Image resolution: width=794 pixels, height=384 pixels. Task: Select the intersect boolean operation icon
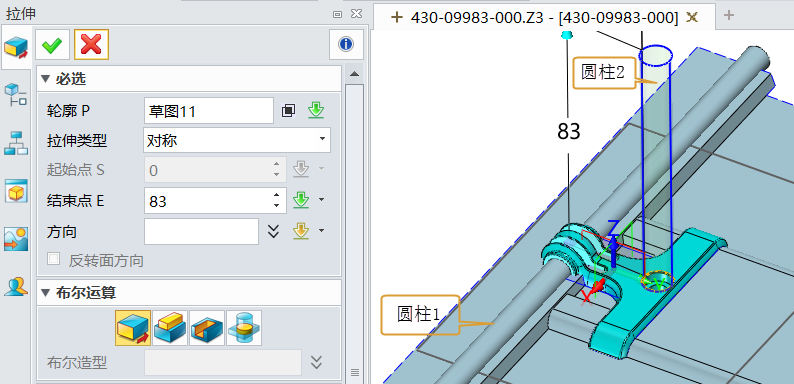click(x=244, y=328)
